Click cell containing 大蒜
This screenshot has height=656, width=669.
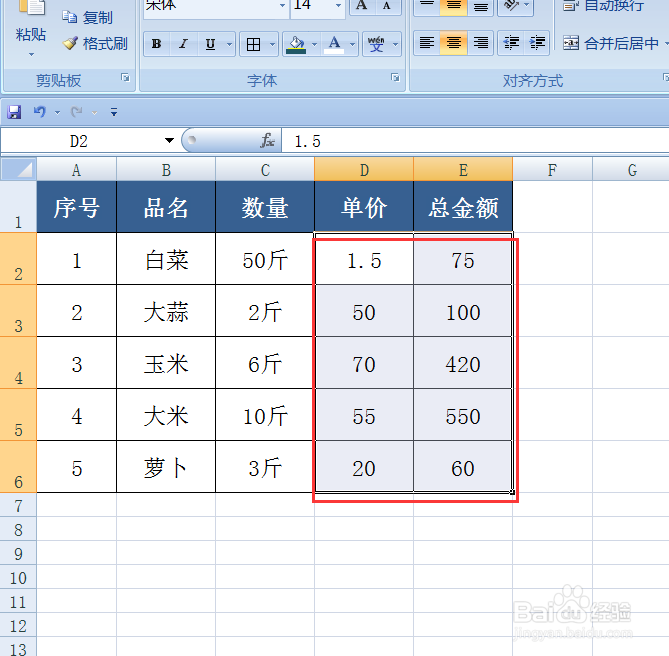point(166,312)
